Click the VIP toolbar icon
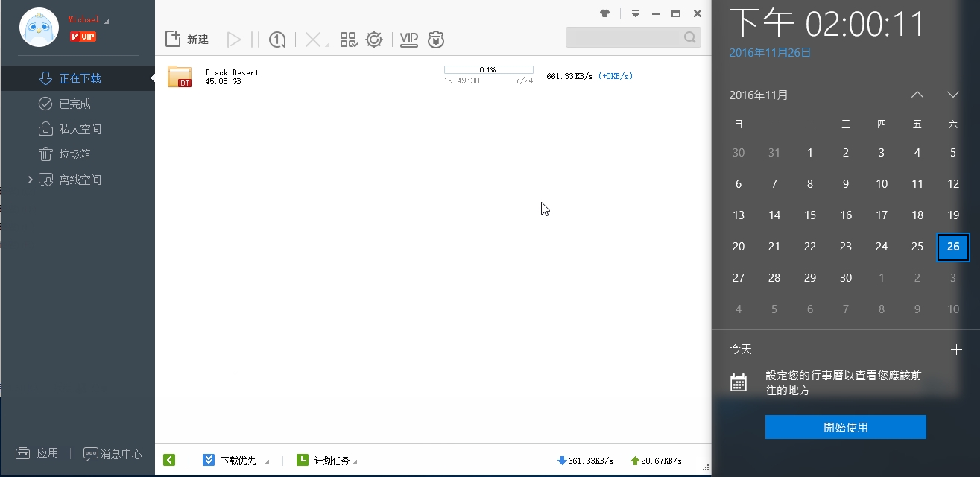 408,40
